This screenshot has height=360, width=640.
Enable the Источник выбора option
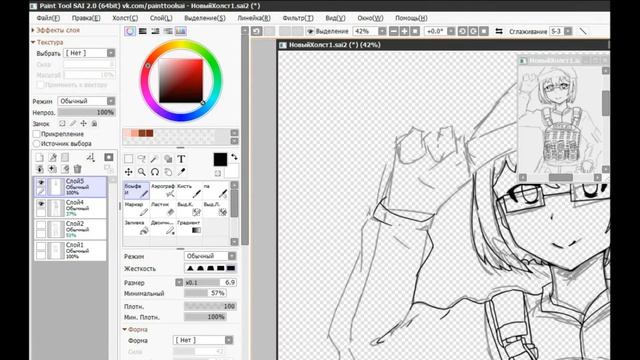click(36, 143)
